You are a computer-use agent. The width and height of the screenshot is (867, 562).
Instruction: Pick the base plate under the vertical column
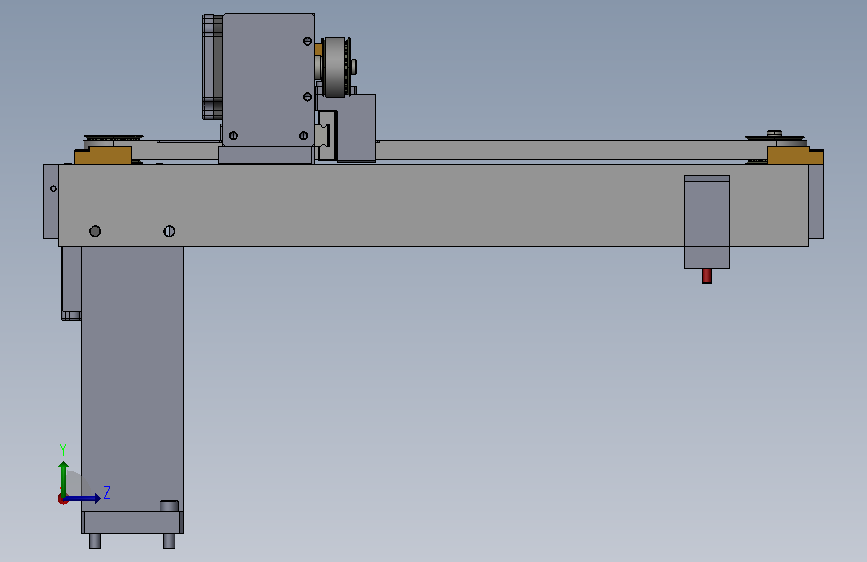click(132, 522)
